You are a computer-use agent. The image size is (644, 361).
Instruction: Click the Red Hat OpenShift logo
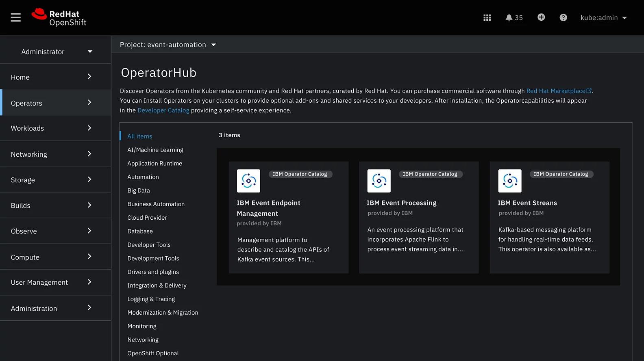pyautogui.click(x=59, y=18)
